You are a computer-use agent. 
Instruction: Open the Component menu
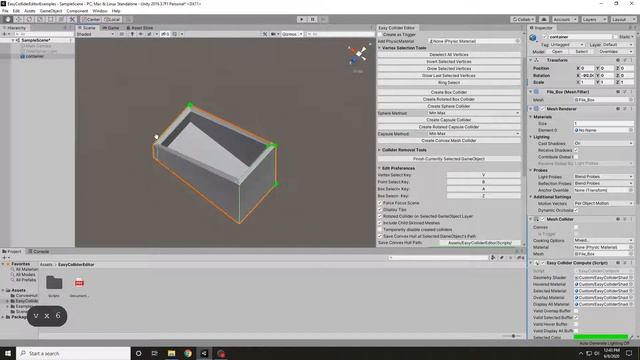click(x=77, y=11)
